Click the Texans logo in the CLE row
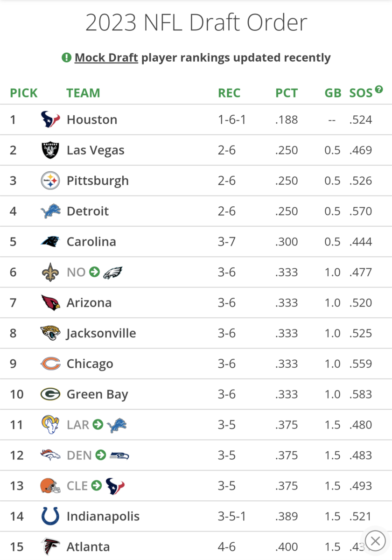This screenshot has height=560, width=392. tap(115, 486)
